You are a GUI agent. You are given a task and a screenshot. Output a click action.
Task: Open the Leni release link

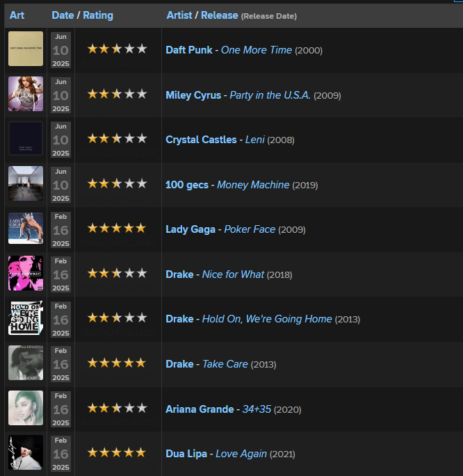coord(254,140)
